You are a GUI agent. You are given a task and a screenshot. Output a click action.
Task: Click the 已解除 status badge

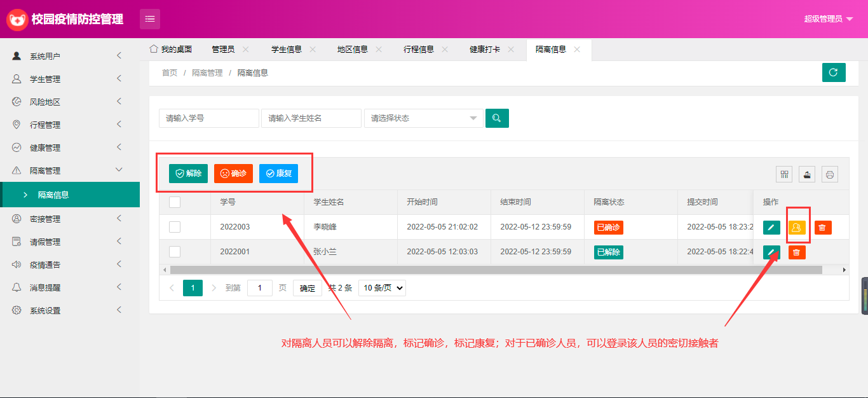pyautogui.click(x=609, y=252)
